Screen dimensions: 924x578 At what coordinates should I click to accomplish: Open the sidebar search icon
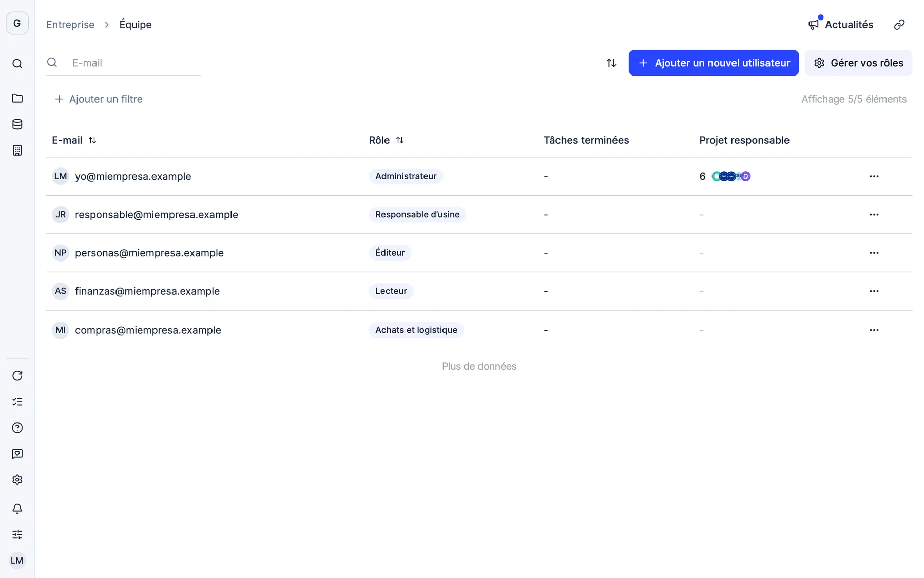click(17, 64)
